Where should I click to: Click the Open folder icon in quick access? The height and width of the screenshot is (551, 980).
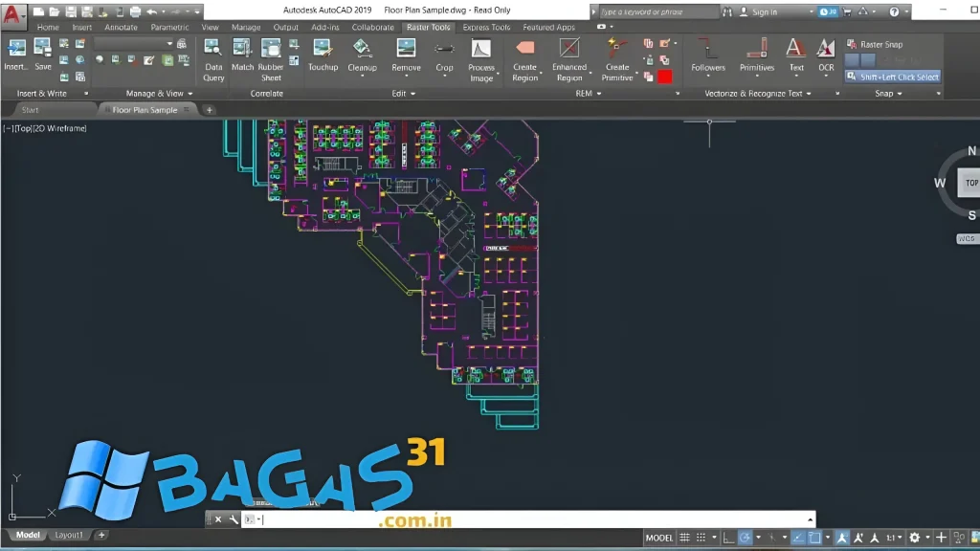[55, 11]
